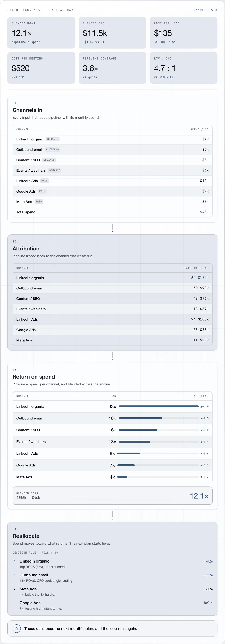The width and height of the screenshot is (225, 644).
Task: Click the 12.1× value in the Blended ROAS summary
Action: pyautogui.click(x=199, y=496)
